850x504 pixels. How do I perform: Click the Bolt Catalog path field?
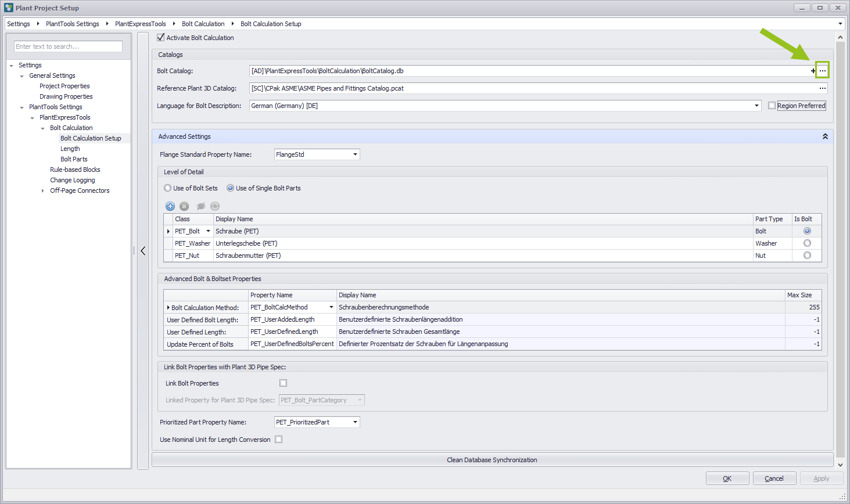click(x=529, y=71)
